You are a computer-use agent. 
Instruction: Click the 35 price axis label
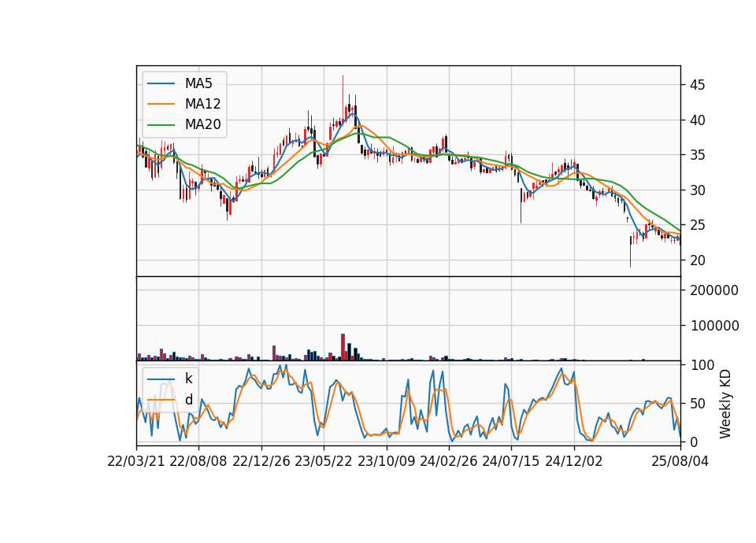(x=697, y=155)
